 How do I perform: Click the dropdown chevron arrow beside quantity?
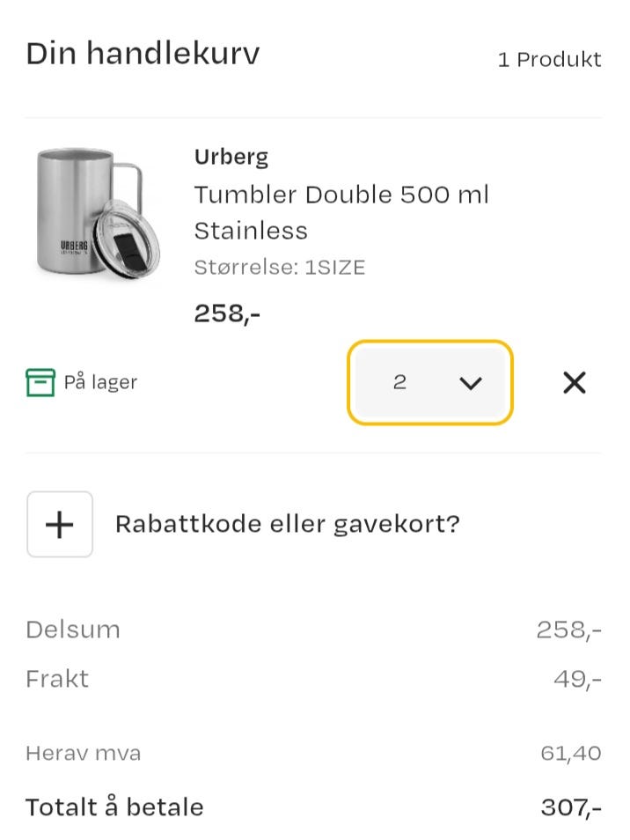click(x=472, y=383)
